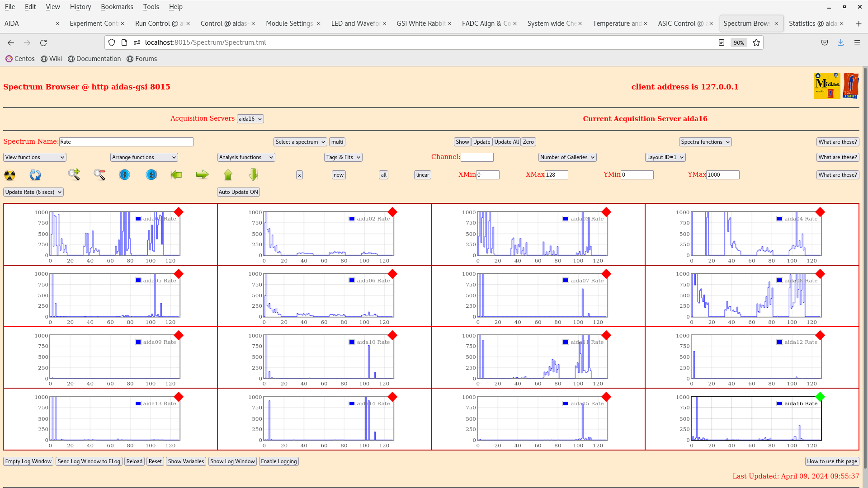868x488 pixels.
Task: Click red diamond marker on aida06 Rate
Action: point(392,274)
